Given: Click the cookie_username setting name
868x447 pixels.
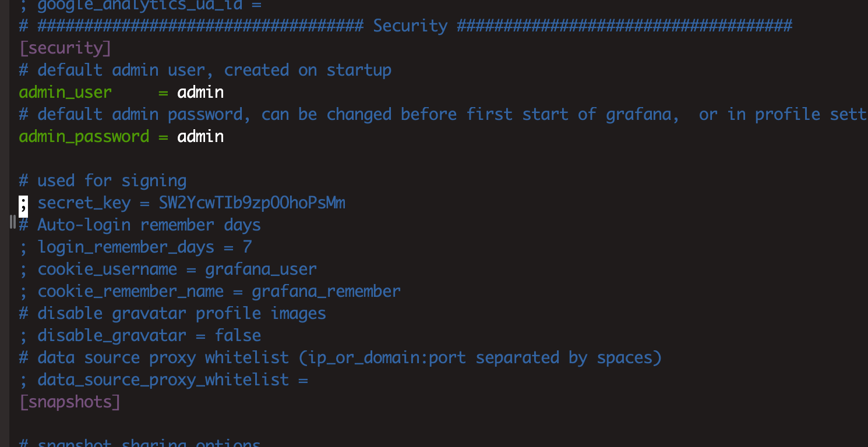Looking at the screenshot, I should click(107, 269).
